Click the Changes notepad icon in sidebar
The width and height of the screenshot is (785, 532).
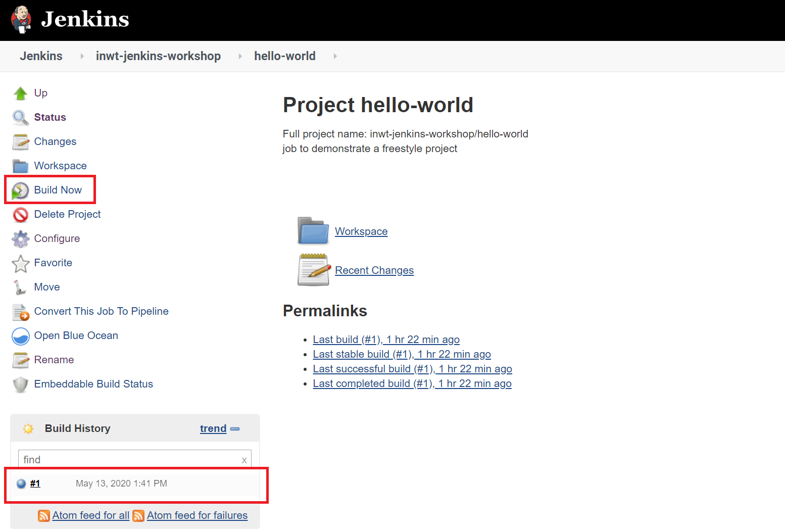[21, 142]
